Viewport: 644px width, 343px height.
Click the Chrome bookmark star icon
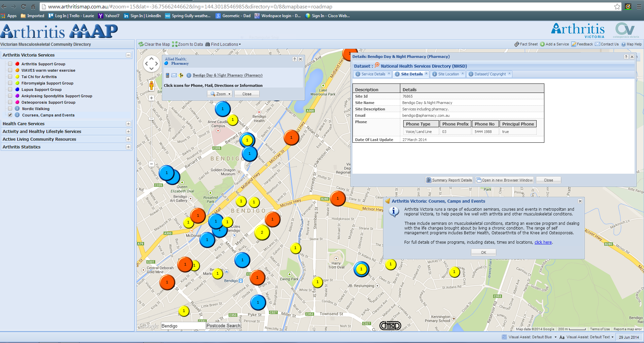tap(617, 6)
